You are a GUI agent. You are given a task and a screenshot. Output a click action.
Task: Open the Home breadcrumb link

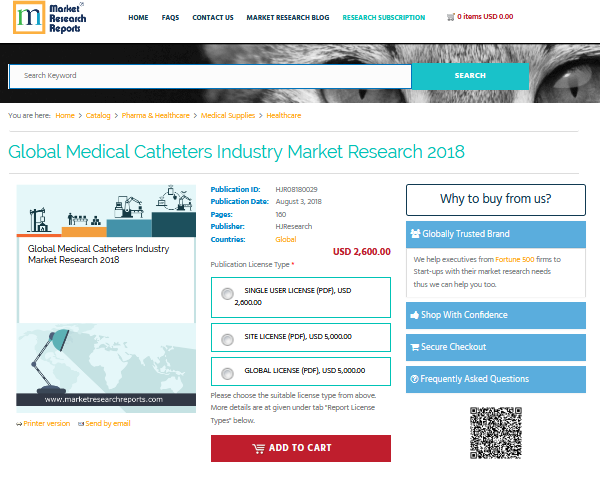tap(65, 116)
